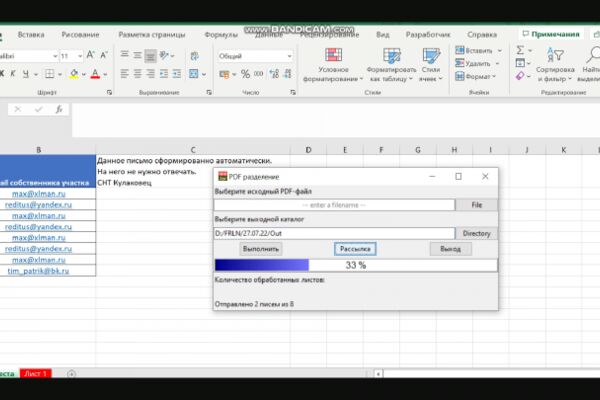Open Clear eraser tool icon

[x=520, y=76]
